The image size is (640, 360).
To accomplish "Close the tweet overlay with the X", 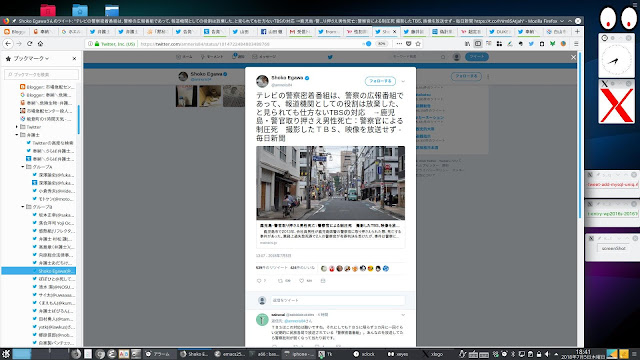I will point(573,57).
